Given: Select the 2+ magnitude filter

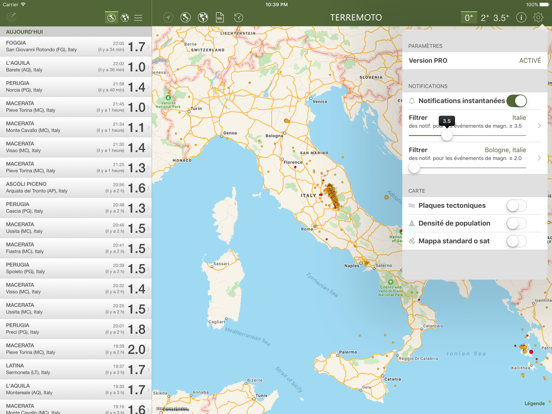Looking at the screenshot, I should (x=485, y=18).
